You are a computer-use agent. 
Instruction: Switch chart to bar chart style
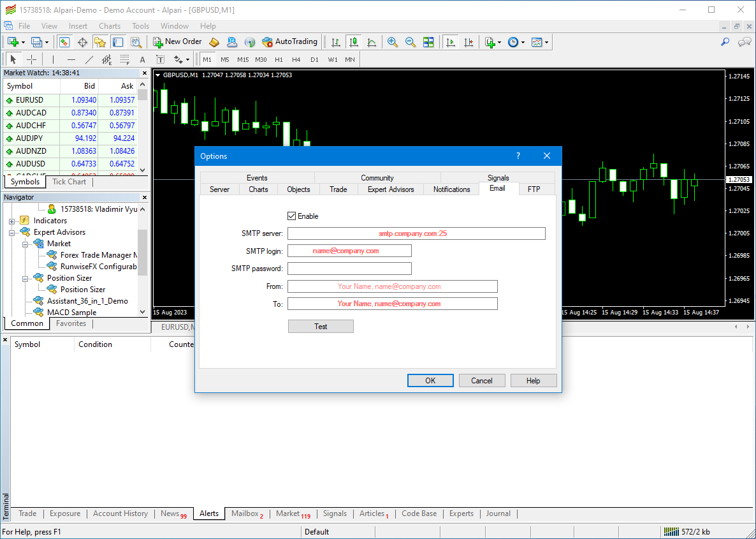(336, 42)
